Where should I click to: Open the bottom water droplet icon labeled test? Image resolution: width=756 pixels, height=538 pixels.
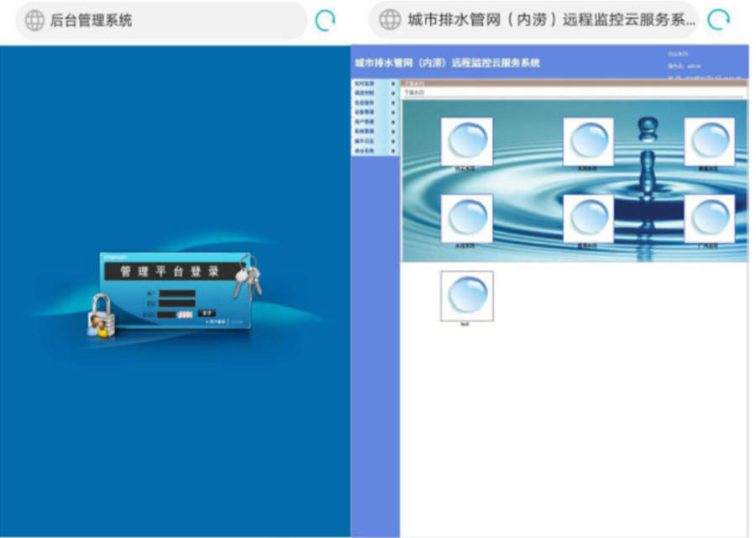(x=466, y=295)
